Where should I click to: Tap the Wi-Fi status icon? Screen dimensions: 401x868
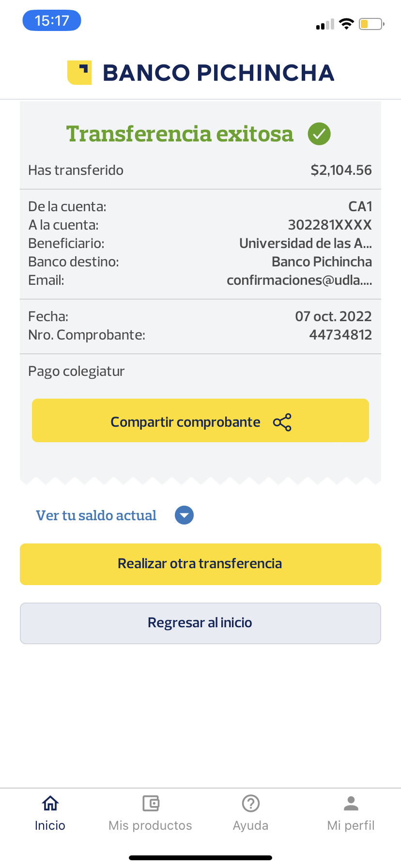[x=346, y=24]
